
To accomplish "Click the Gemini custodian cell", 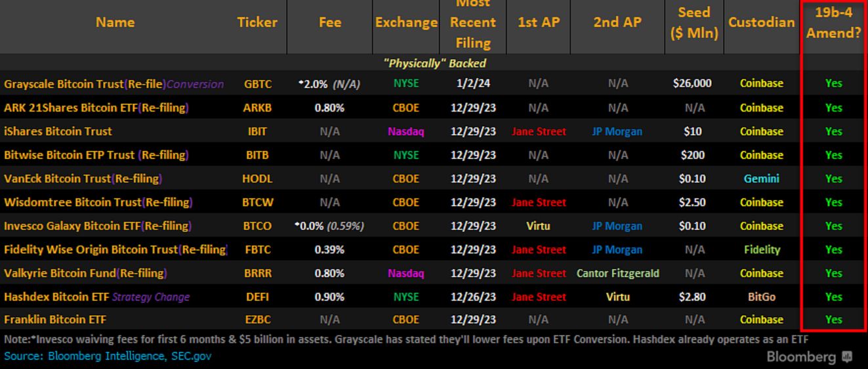I will (761, 179).
